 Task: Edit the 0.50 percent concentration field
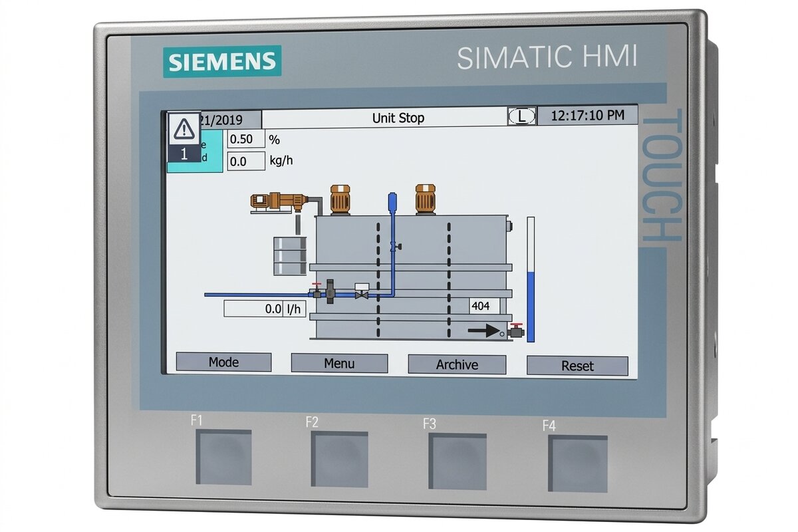246,140
